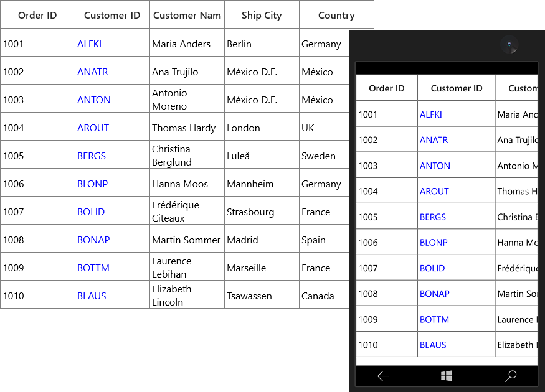
Task: Select Elizabeth Lincoln cell in desktop grid
Action: pyautogui.click(x=187, y=296)
